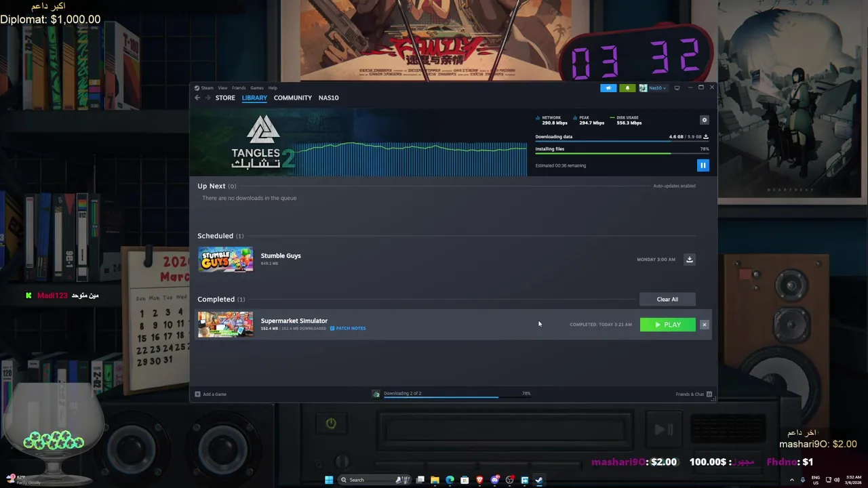The width and height of the screenshot is (868, 488).
Task: Click the Estimated remaining time text
Action: click(x=561, y=165)
